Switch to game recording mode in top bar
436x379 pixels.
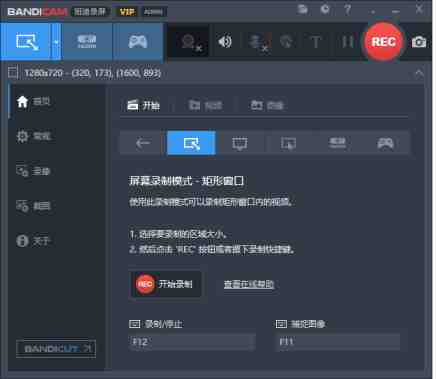[x=138, y=42]
